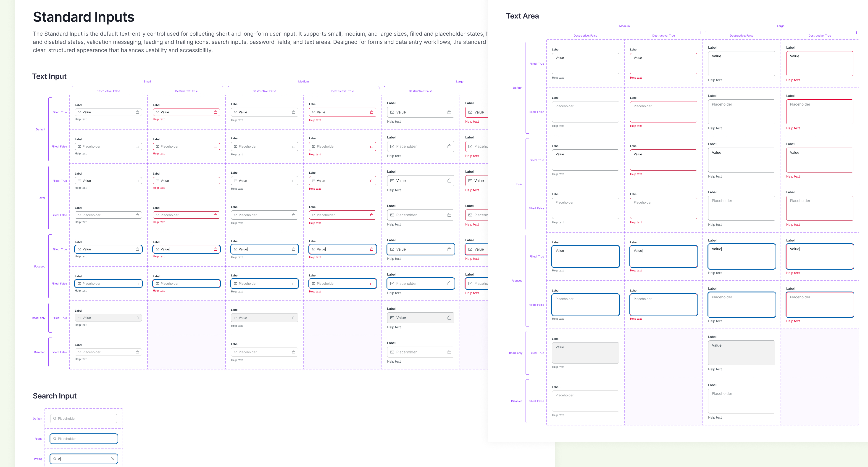Select the 'Standard Inputs' page title

[84, 17]
